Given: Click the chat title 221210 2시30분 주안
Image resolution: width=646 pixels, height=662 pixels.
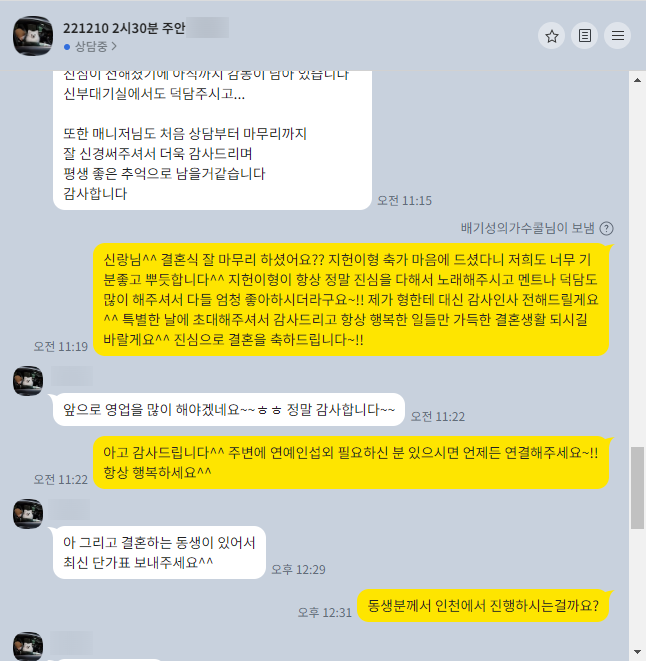Looking at the screenshot, I should point(124,28).
